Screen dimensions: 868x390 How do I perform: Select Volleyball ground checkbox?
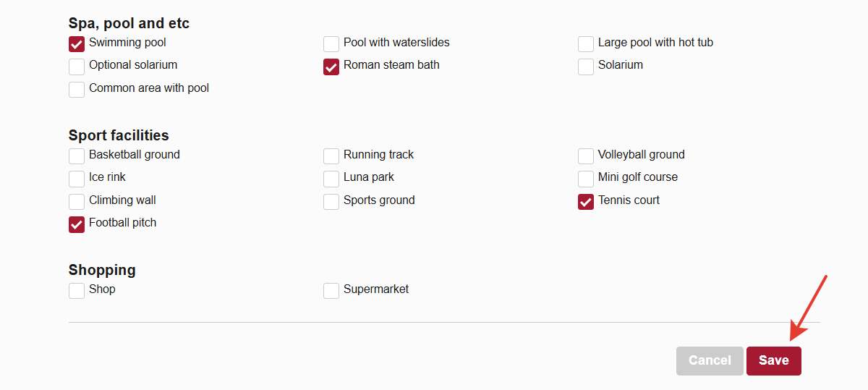586,156
